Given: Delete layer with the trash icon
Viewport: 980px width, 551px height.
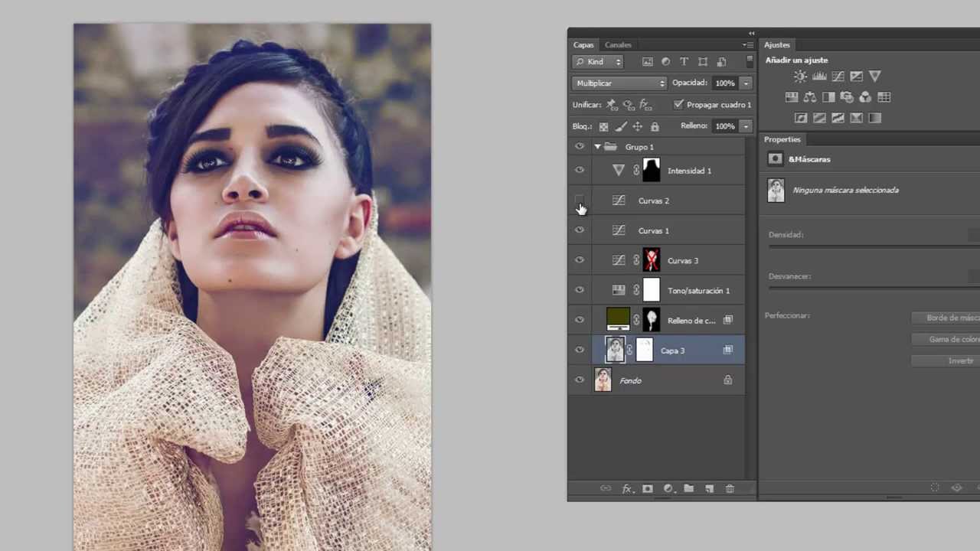Looking at the screenshot, I should [730, 488].
